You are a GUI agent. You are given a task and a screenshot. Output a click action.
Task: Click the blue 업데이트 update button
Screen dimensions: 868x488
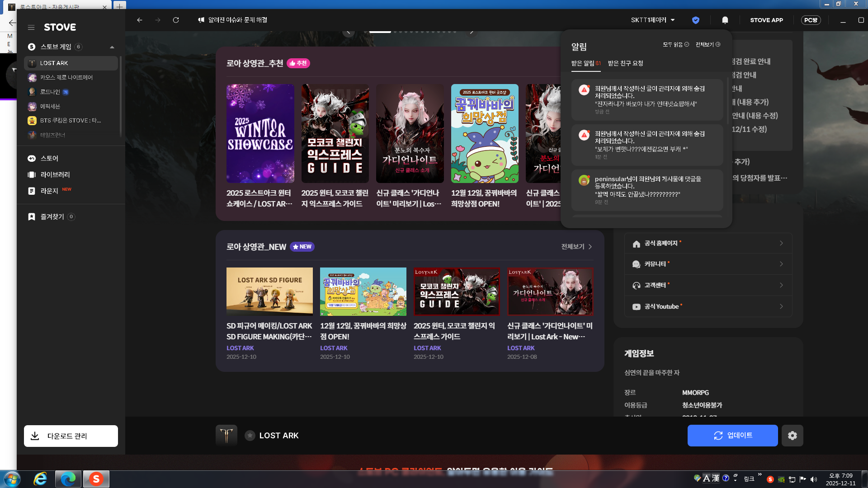point(732,436)
